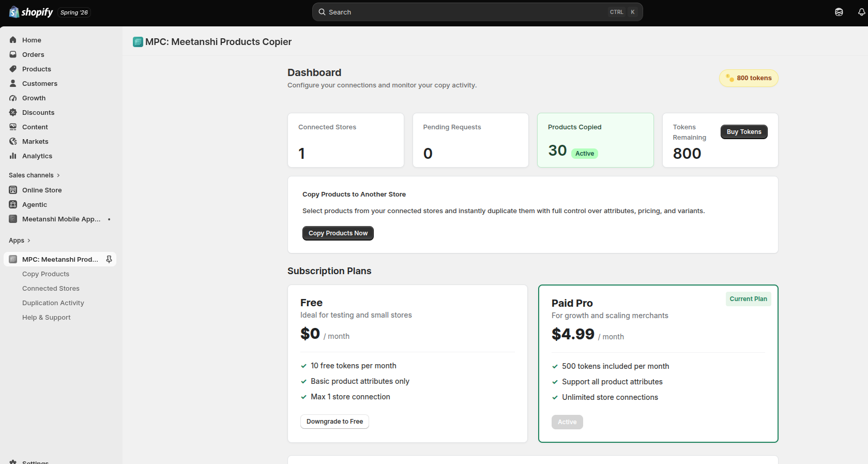868x464 pixels.
Task: Click the Markets globe icon
Action: tap(13, 141)
